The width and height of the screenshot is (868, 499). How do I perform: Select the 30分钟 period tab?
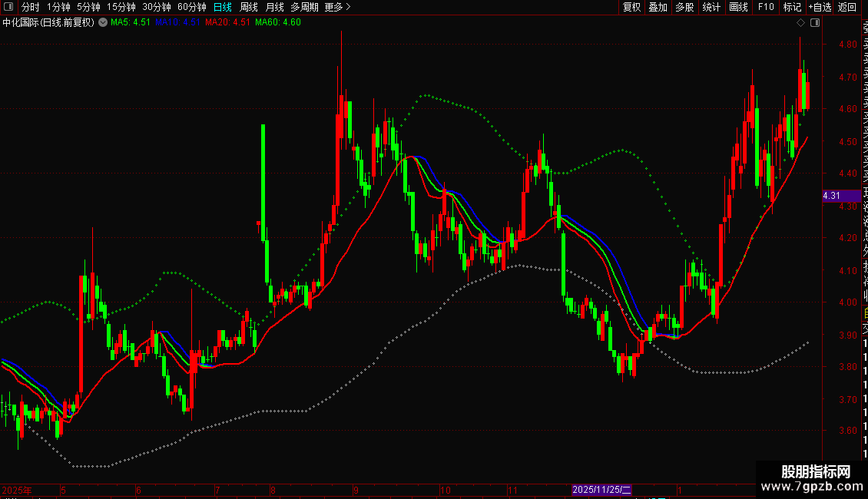[x=157, y=7]
